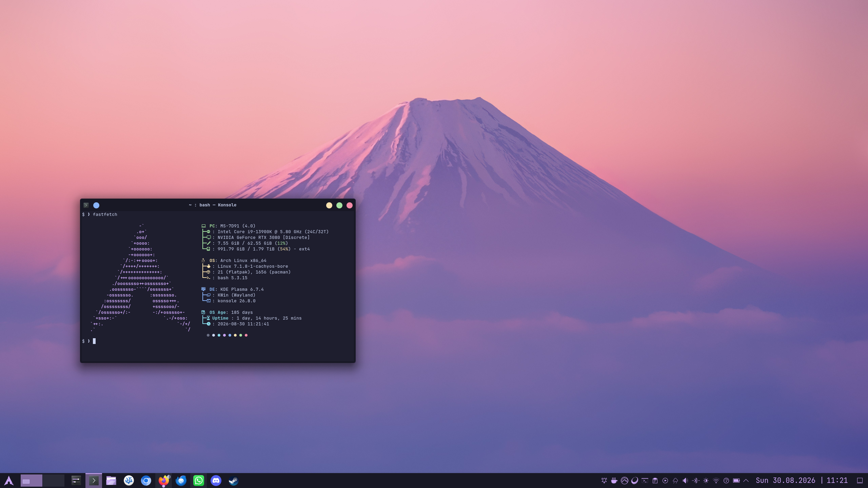Click the white color dot in fastfetch palette
This screenshot has width=868, height=488.
(214, 335)
